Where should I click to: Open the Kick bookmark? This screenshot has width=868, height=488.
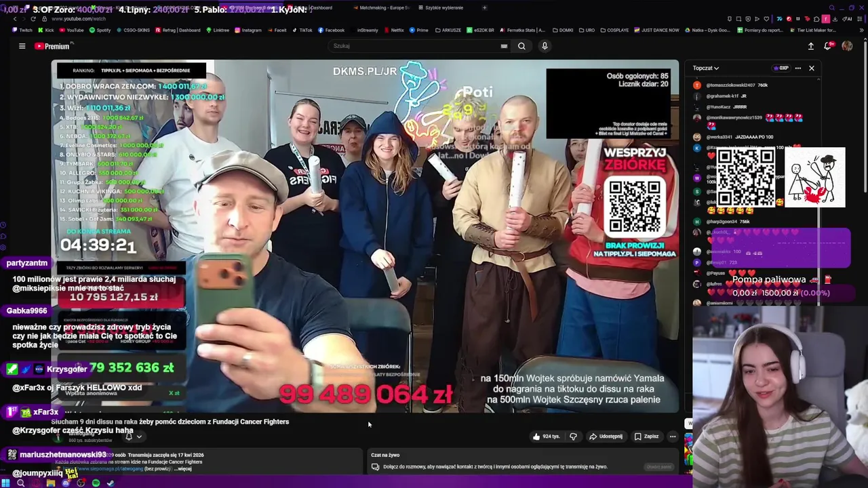coord(46,30)
